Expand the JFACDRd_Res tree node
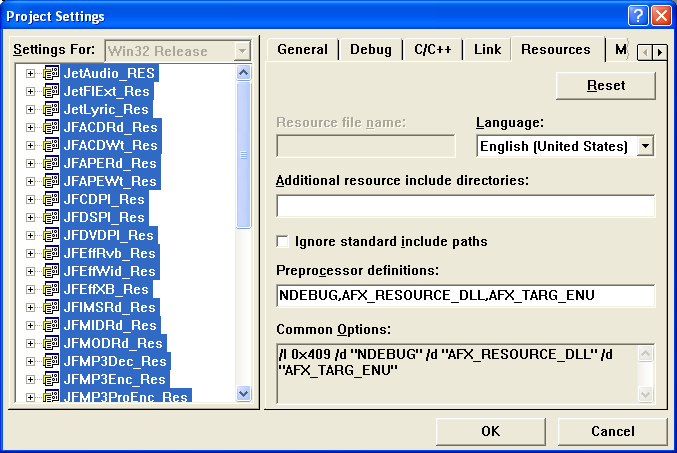The width and height of the screenshot is (677, 453). click(30, 127)
